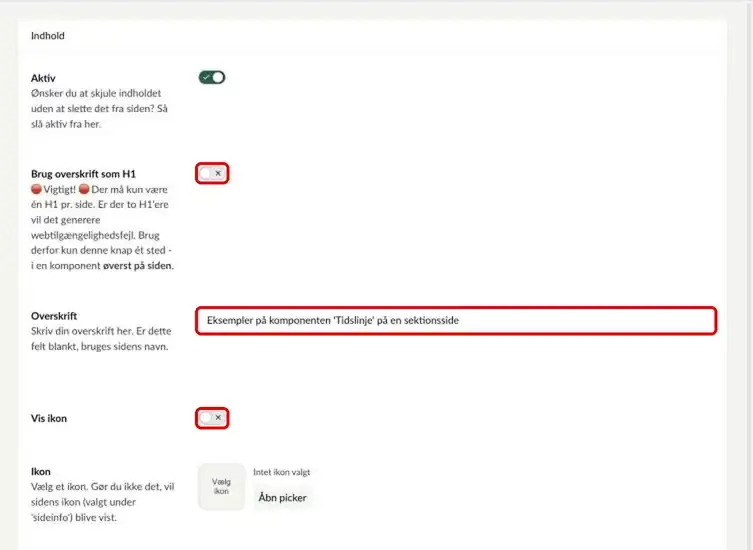Image resolution: width=753 pixels, height=550 pixels.
Task: Click the 'Ikon' field label
Action: (40, 472)
